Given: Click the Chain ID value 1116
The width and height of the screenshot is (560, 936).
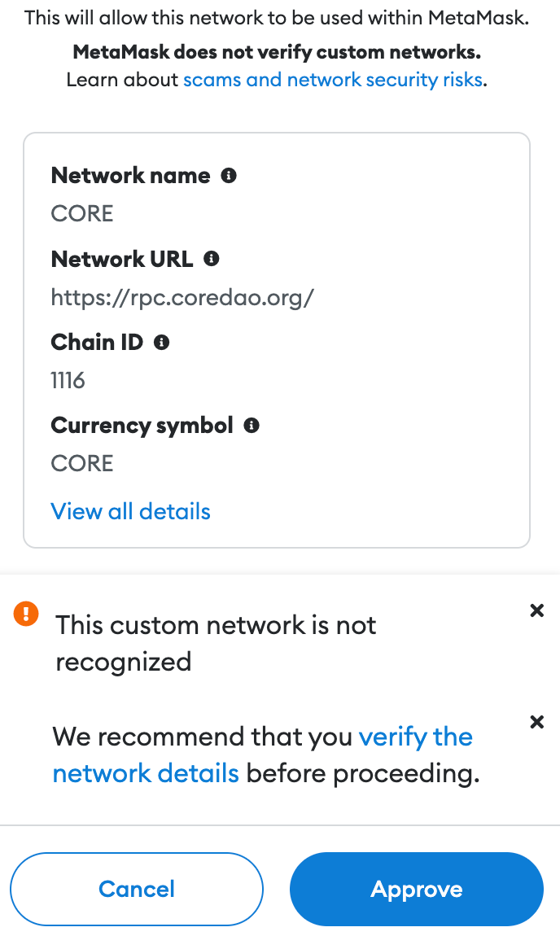Looking at the screenshot, I should click(x=68, y=380).
